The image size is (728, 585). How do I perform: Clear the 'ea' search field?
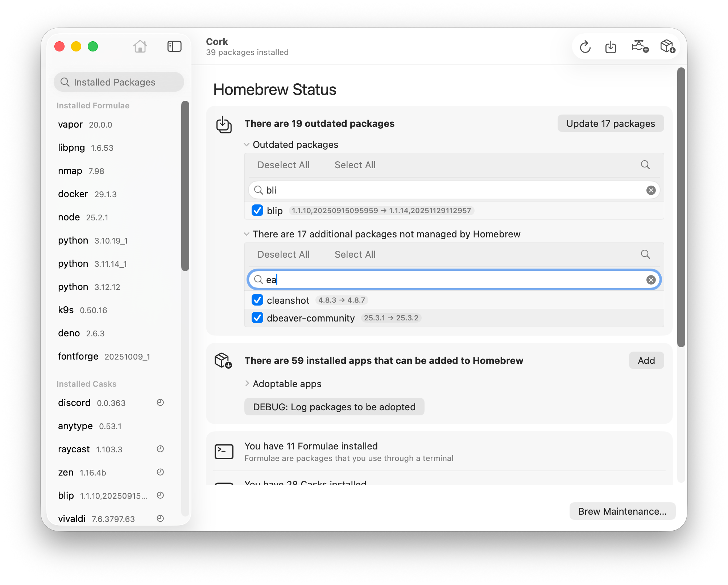(x=651, y=280)
